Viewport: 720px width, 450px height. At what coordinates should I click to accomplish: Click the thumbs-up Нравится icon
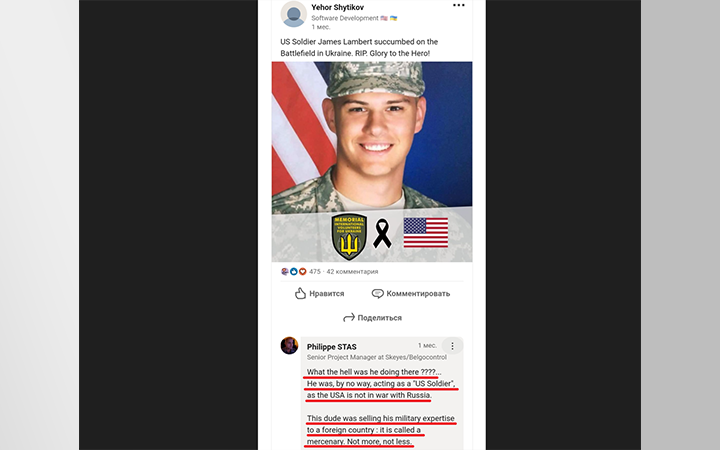tap(300, 294)
